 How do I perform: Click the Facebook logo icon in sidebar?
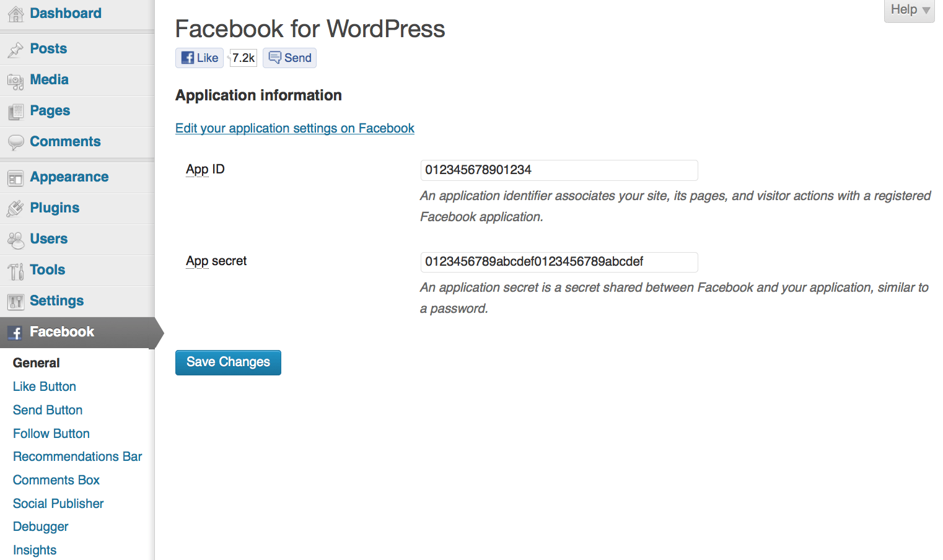pyautogui.click(x=15, y=333)
